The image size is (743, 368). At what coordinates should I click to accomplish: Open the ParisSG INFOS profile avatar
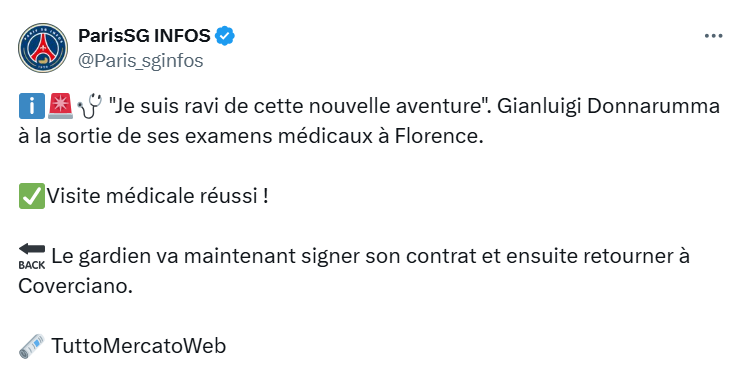click(x=43, y=48)
